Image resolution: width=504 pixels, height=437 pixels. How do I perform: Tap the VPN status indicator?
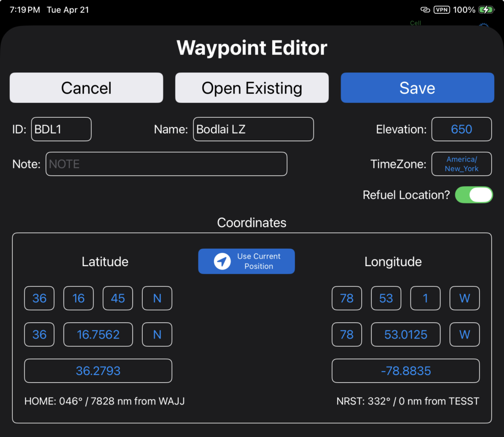441,10
